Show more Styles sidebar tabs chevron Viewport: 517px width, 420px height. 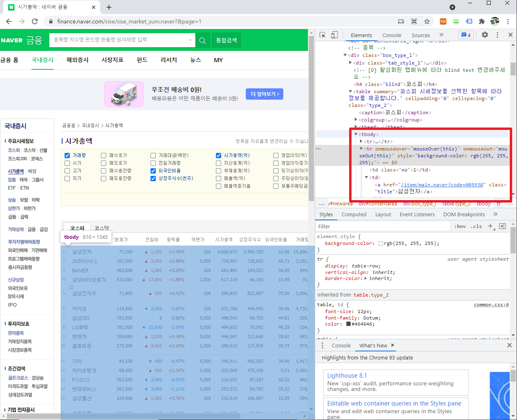496,214
